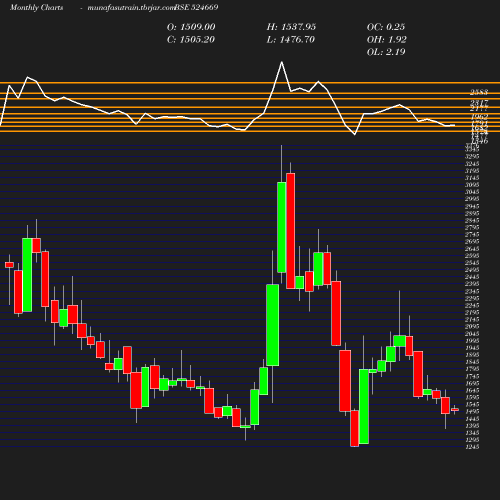Click the 2995 price axis label
This screenshot has width=500, height=500.
click(472, 199)
